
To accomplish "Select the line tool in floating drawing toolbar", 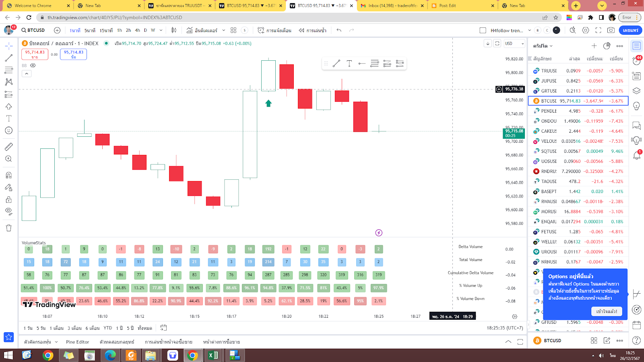I will click(x=336, y=63).
